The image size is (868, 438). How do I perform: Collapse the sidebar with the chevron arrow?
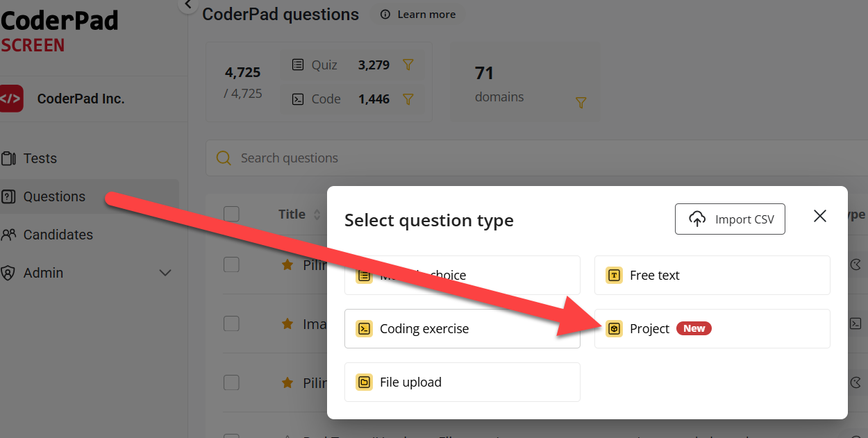pos(187,5)
